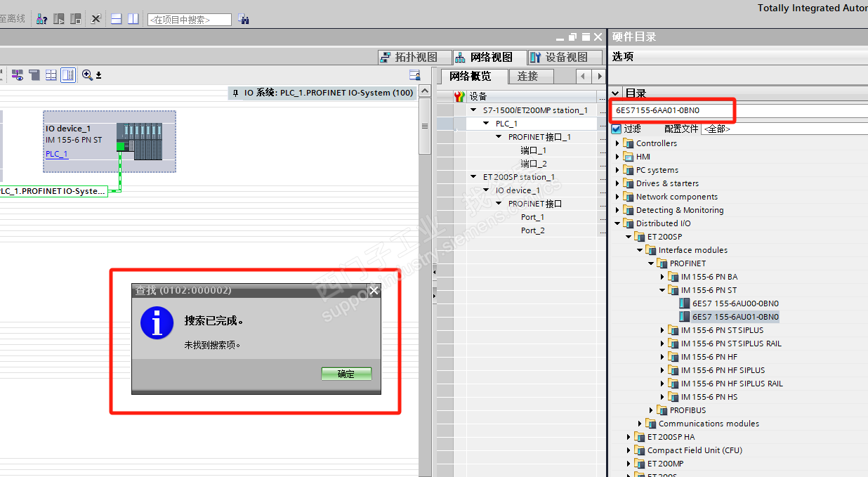Select the Port_1 row
This screenshot has height=477, width=868.
click(533, 217)
